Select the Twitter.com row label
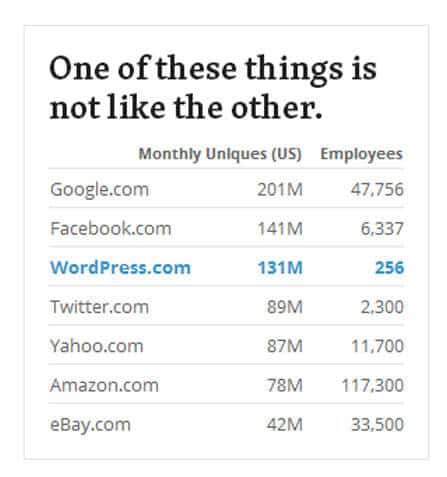 99,307
